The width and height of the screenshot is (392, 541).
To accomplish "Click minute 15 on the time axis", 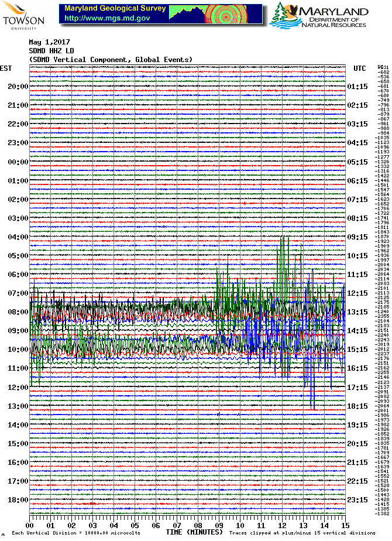I will 345,525.
